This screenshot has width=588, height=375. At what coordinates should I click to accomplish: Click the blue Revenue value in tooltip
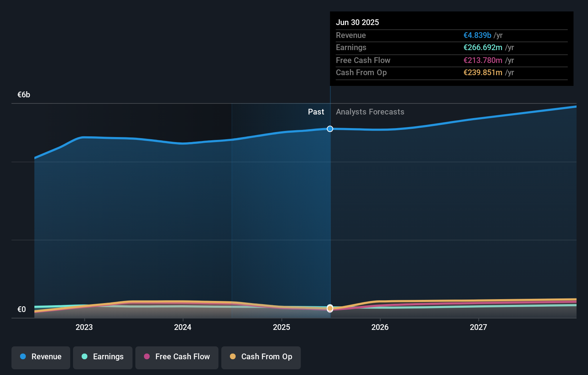coord(477,35)
